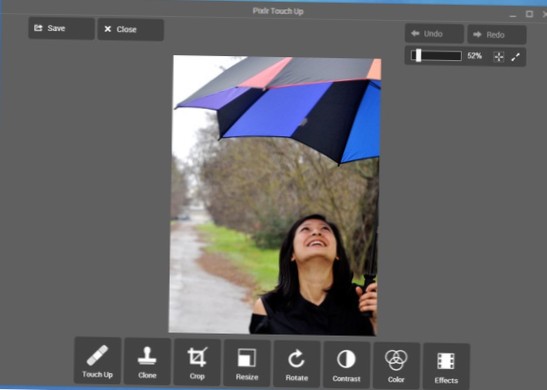Save the edited photo
Screen dimensions: 547x390
coord(61,28)
